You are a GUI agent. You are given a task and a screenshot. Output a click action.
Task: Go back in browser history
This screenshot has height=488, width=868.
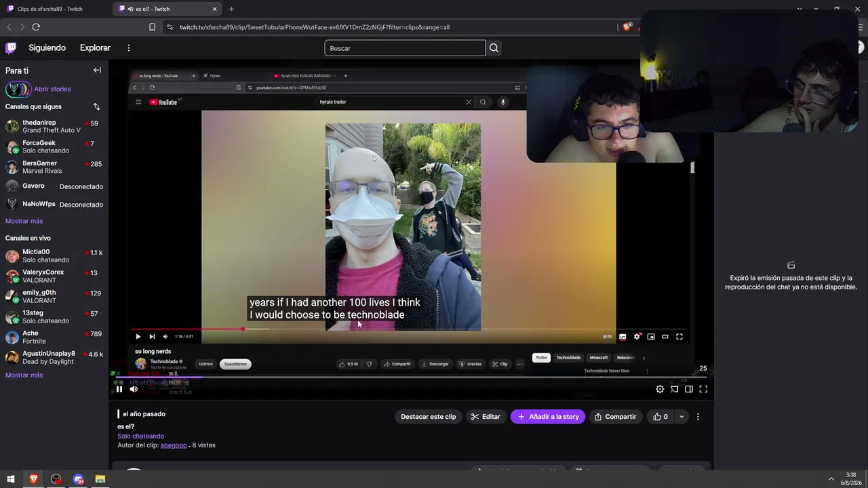tap(9, 27)
